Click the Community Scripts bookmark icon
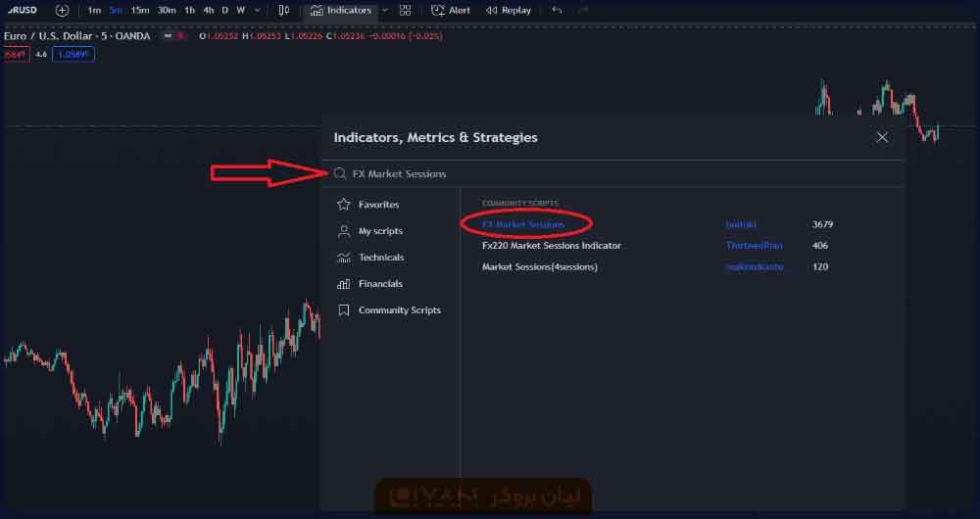 point(343,309)
